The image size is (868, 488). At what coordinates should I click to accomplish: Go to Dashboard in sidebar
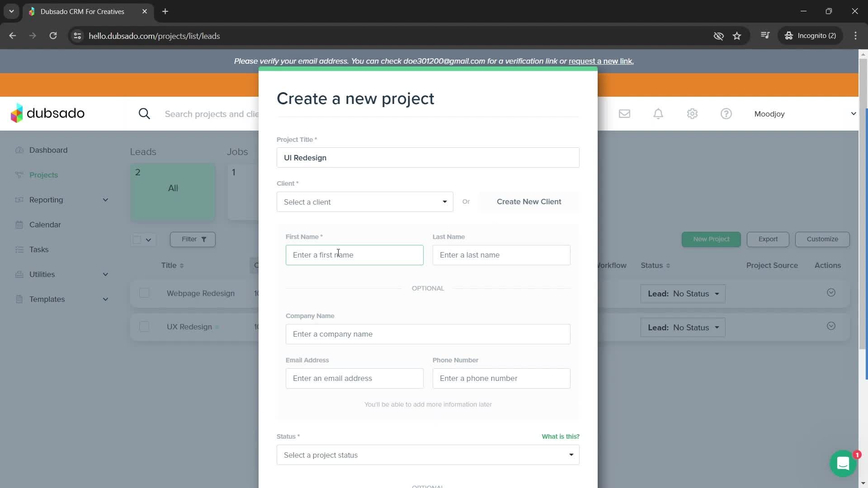(x=48, y=150)
